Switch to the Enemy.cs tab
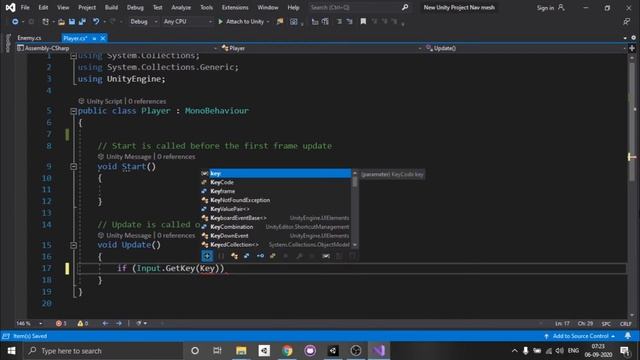 coord(29,38)
